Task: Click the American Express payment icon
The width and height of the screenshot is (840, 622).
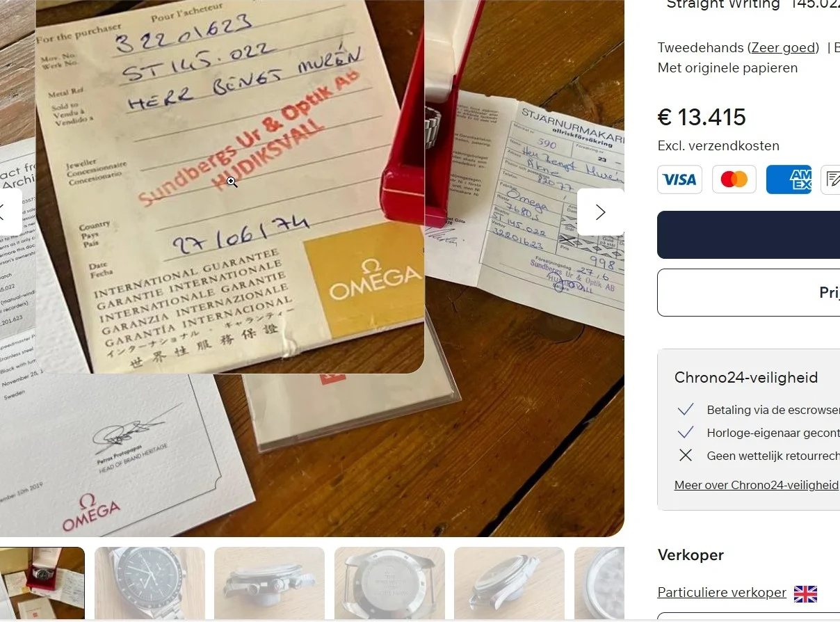Action: pyautogui.click(x=789, y=180)
